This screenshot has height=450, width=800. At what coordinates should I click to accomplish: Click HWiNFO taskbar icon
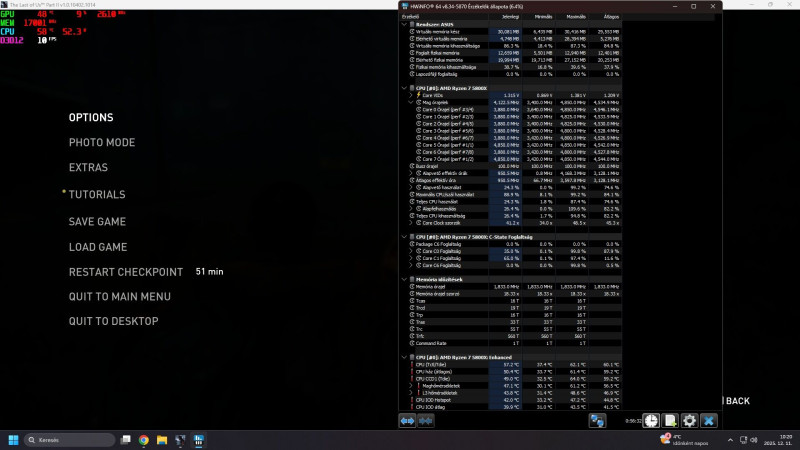(x=198, y=440)
